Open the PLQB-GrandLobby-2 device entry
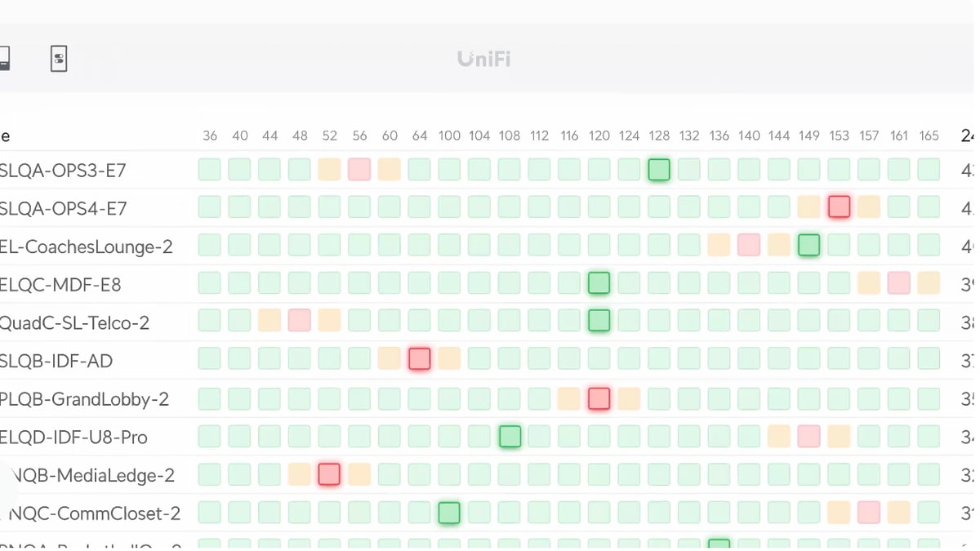The image size is (980, 551). coord(85,399)
